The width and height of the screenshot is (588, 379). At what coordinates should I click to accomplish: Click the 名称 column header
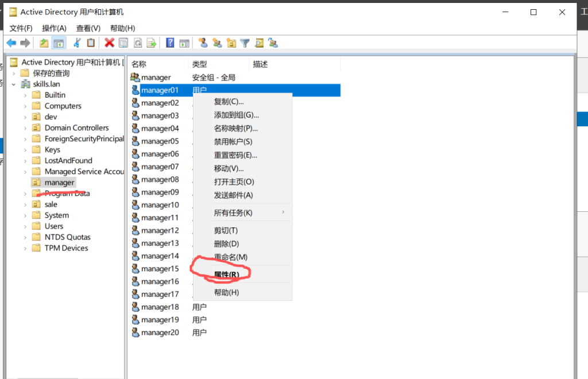(x=139, y=64)
